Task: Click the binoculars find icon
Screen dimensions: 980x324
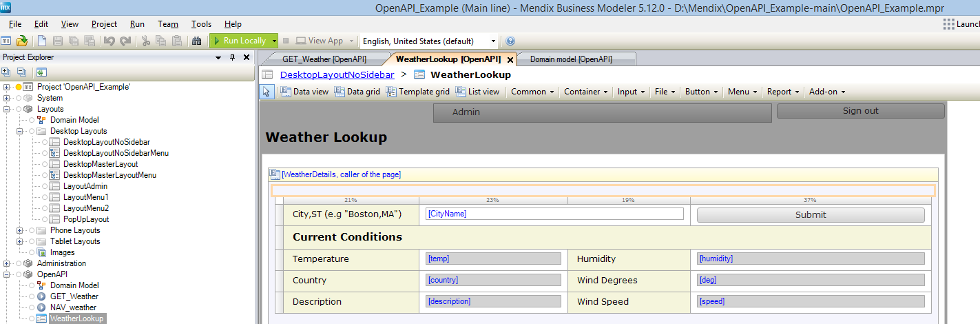Action: pos(196,41)
